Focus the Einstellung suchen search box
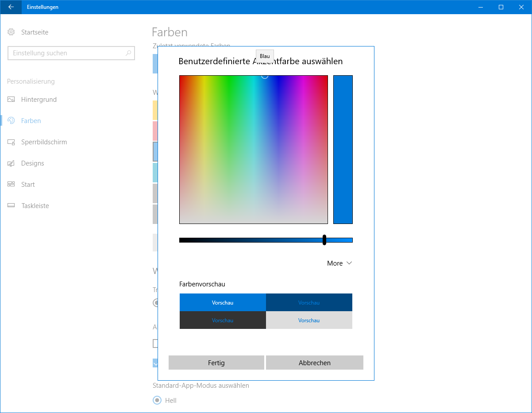 point(71,53)
